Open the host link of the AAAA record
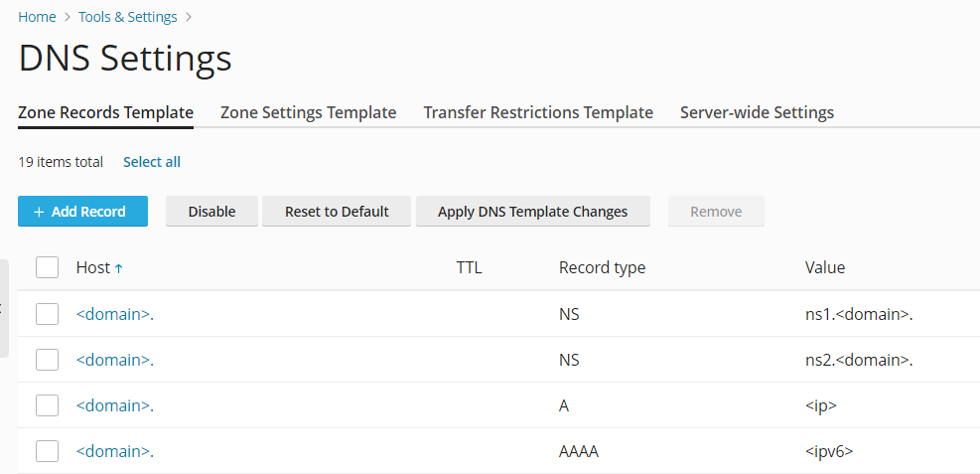The width and height of the screenshot is (980, 474). click(x=115, y=451)
